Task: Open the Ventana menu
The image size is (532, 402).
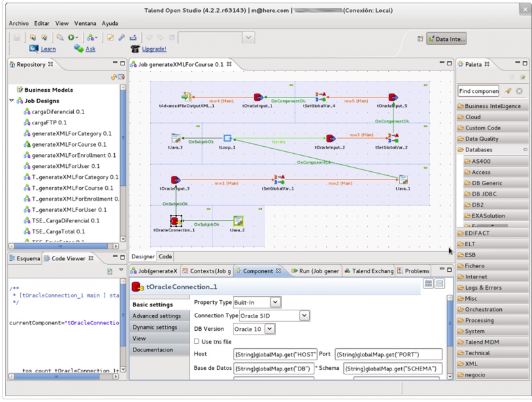Action: click(x=85, y=23)
